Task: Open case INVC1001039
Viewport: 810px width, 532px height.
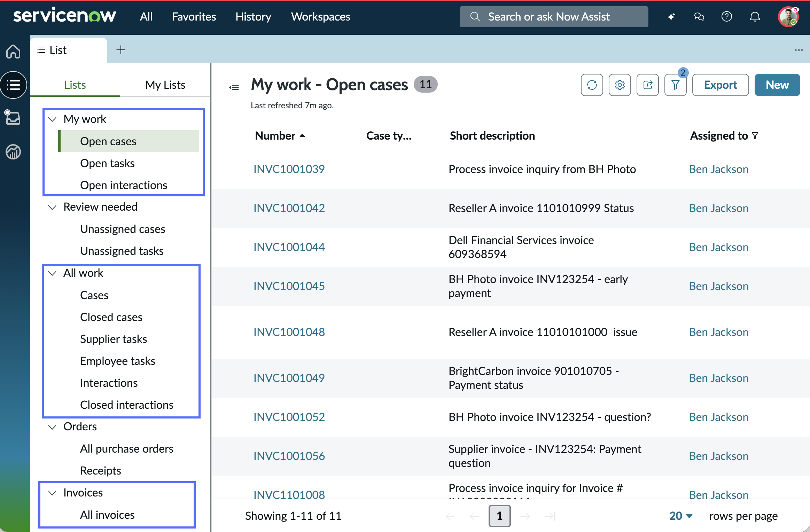Action: pyautogui.click(x=289, y=169)
